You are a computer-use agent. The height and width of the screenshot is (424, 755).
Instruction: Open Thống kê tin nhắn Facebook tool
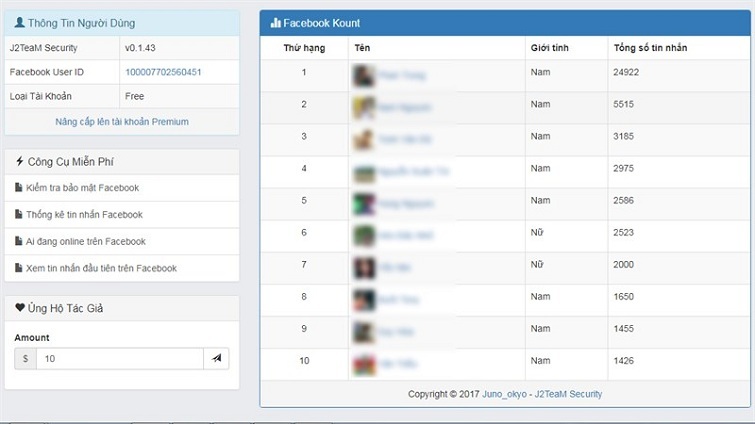84,215
